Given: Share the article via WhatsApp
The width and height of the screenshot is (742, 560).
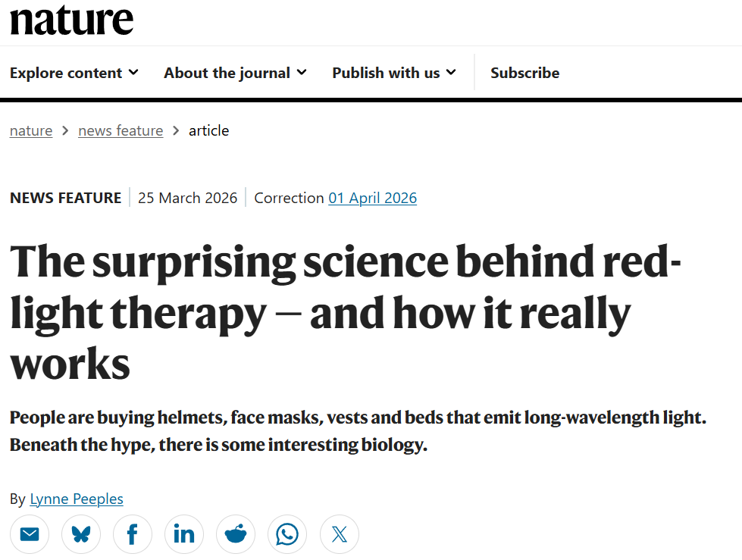Looking at the screenshot, I should [287, 535].
